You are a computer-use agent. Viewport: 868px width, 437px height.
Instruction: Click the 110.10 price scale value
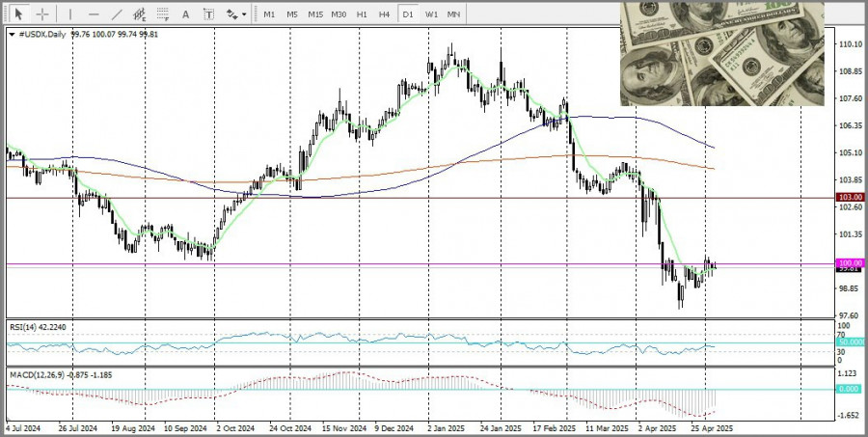852,44
